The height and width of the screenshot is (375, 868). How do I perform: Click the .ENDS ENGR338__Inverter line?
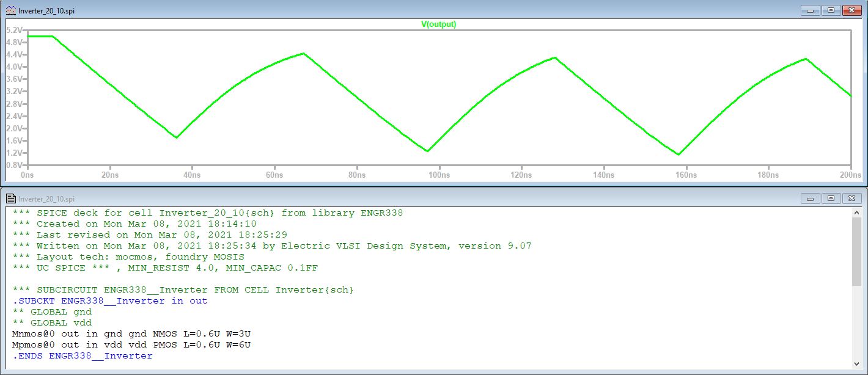pyautogui.click(x=83, y=356)
